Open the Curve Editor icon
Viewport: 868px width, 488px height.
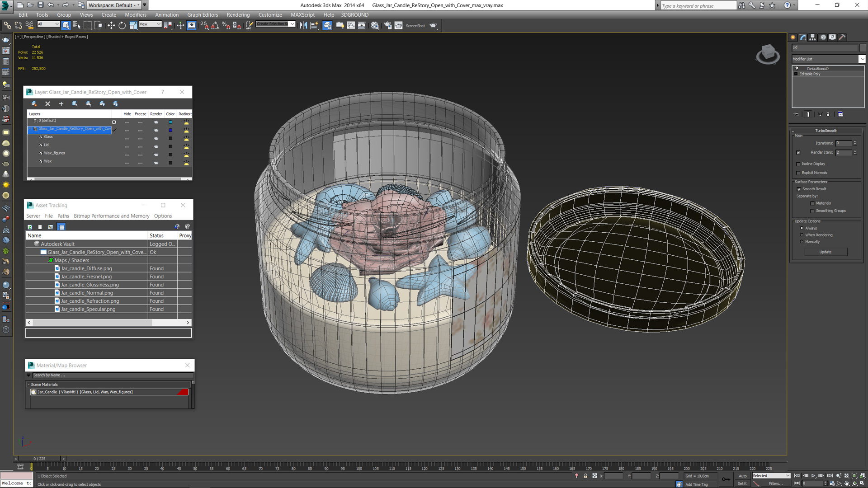[351, 25]
